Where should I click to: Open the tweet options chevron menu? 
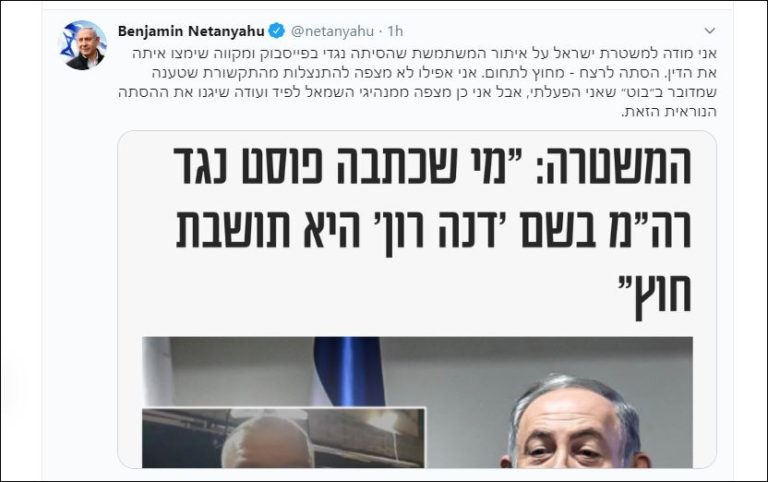click(710, 31)
